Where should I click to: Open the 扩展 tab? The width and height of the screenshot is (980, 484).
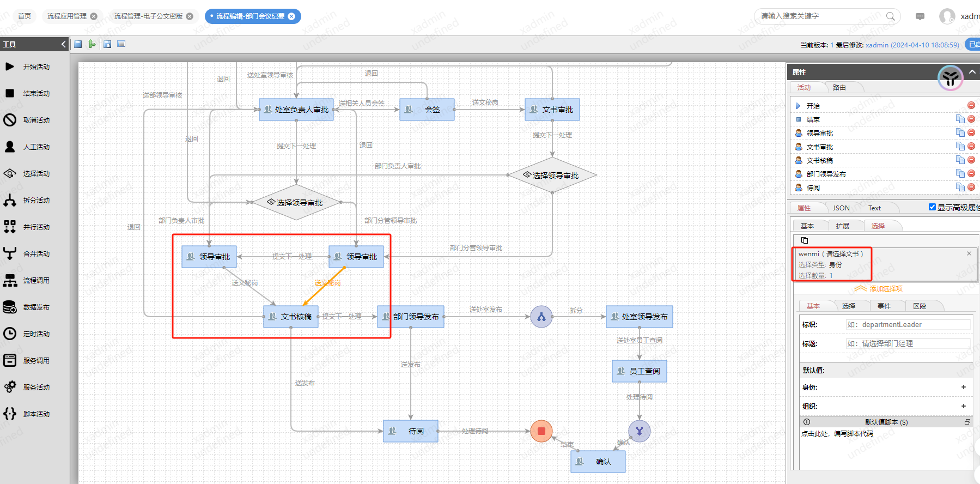(x=843, y=226)
